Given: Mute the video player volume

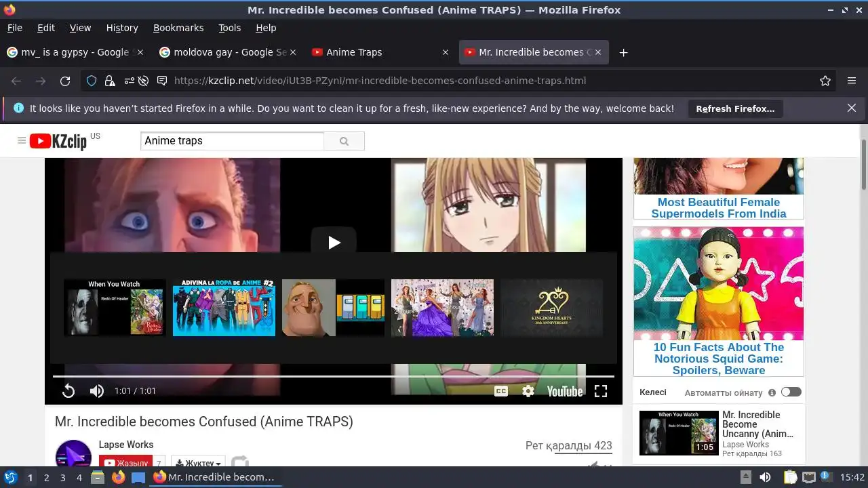Looking at the screenshot, I should [97, 391].
